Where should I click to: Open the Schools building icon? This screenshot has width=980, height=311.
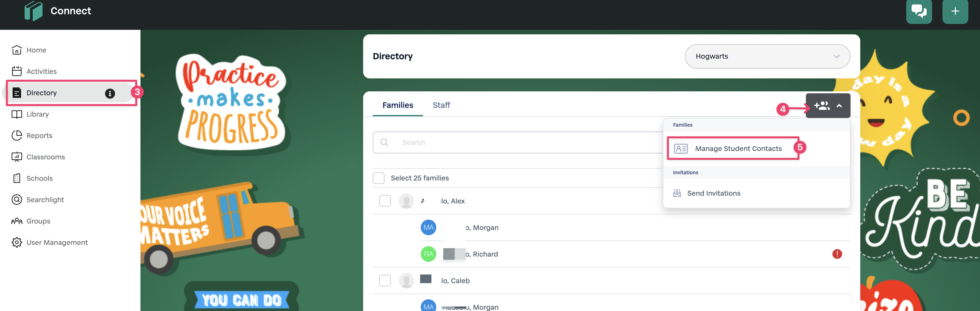(x=17, y=178)
